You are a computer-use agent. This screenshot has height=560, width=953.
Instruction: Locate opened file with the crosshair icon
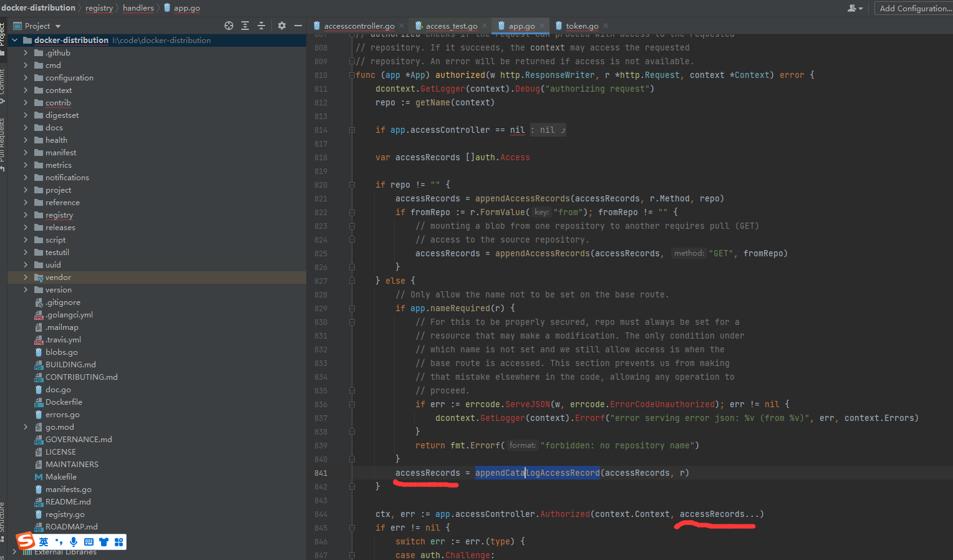click(228, 26)
